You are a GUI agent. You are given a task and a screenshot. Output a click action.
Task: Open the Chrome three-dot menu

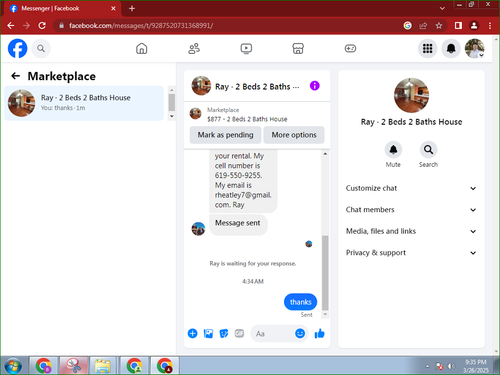click(490, 26)
